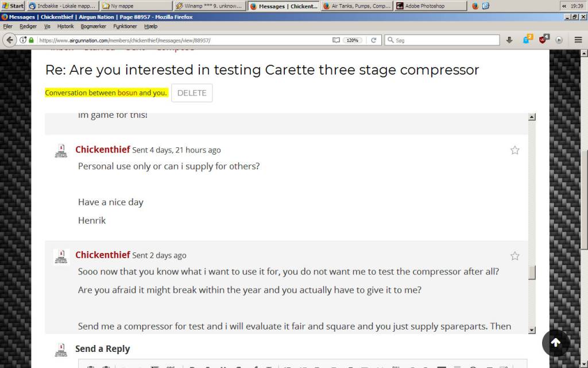Screen dimensions: 588x368
Task: Click the message pane scroll-down arrow
Action: (x=532, y=330)
